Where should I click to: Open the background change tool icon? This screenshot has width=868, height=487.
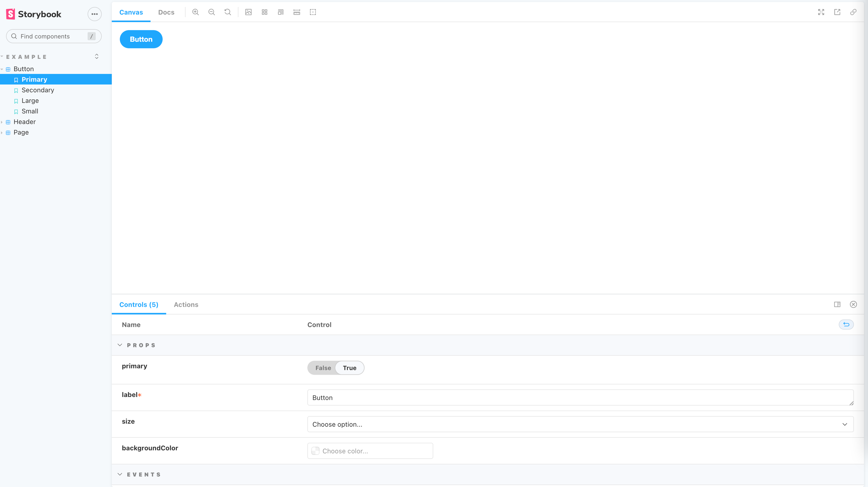click(x=248, y=12)
